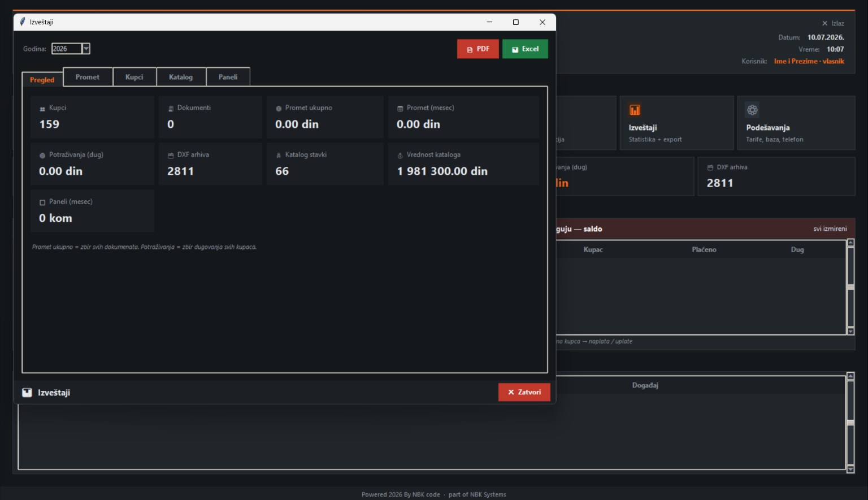The width and height of the screenshot is (868, 500).
Task: Click the Vrednost kataloga icon
Action: coord(400,156)
